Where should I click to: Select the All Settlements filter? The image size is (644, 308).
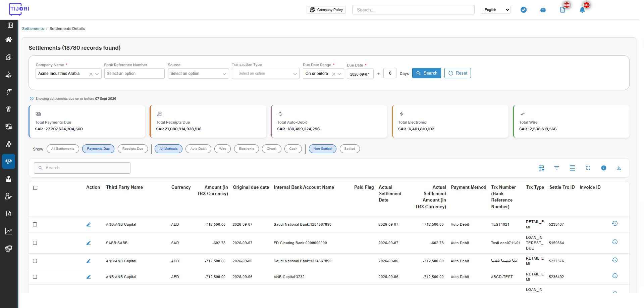pyautogui.click(x=63, y=149)
